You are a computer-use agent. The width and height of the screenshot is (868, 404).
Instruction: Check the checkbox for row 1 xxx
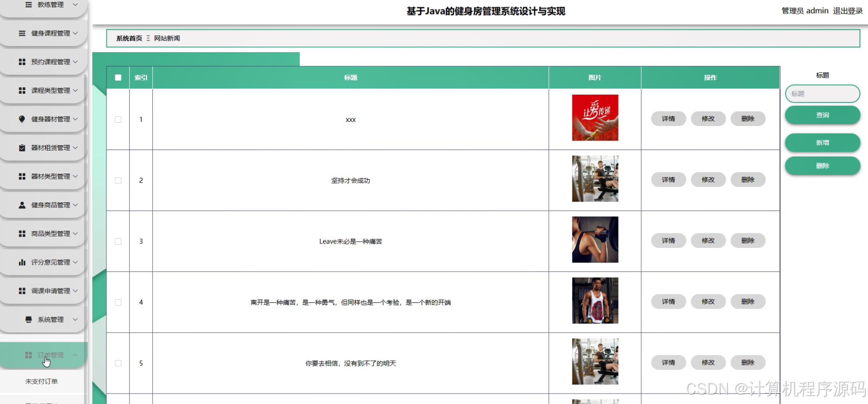[x=118, y=119]
